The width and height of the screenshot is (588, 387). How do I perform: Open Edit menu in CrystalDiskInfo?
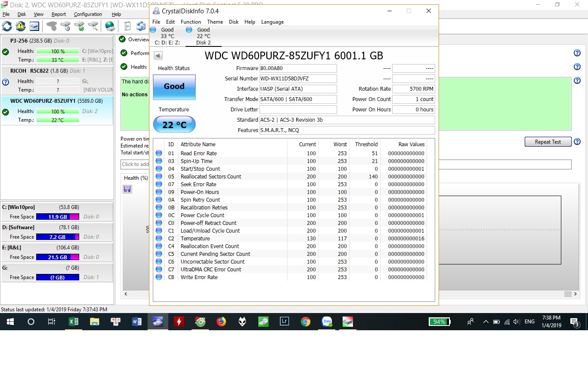click(x=170, y=22)
